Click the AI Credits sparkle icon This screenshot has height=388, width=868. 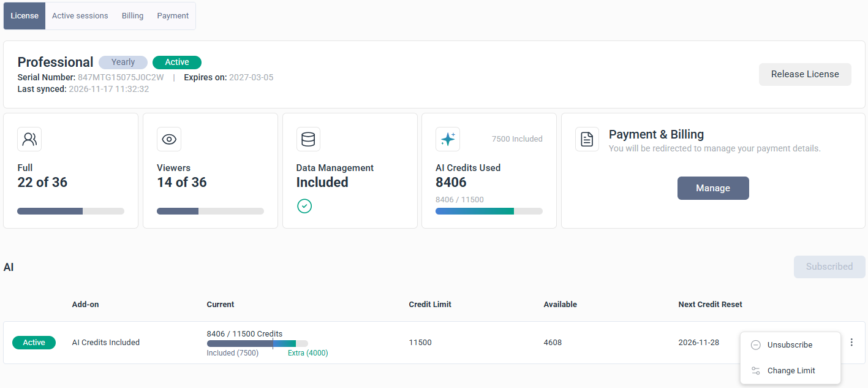(x=448, y=139)
